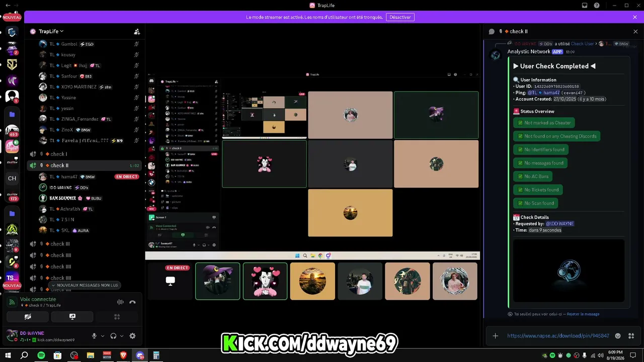Click the Analystic Network bot name

point(529,52)
